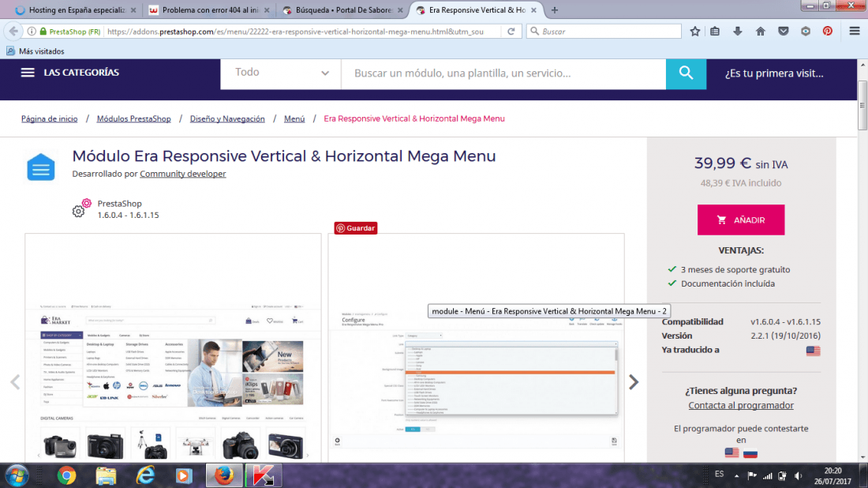Click the Añadir add-to-cart button
The width and height of the screenshot is (868, 488).
click(741, 220)
